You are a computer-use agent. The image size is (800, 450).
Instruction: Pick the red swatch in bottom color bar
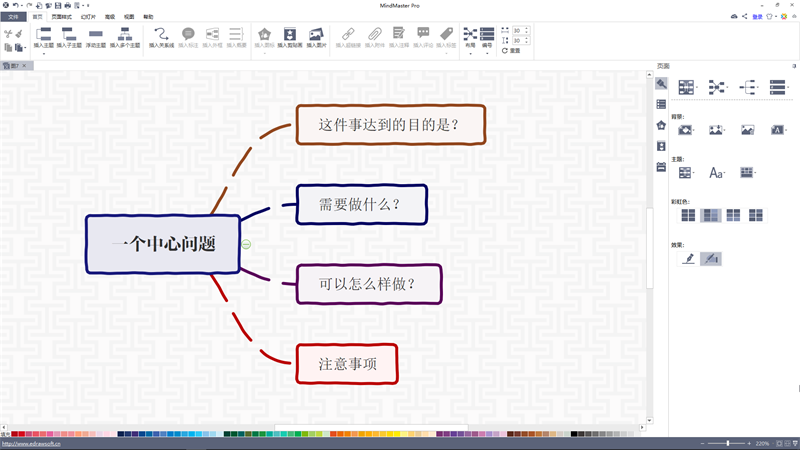click(x=22, y=434)
